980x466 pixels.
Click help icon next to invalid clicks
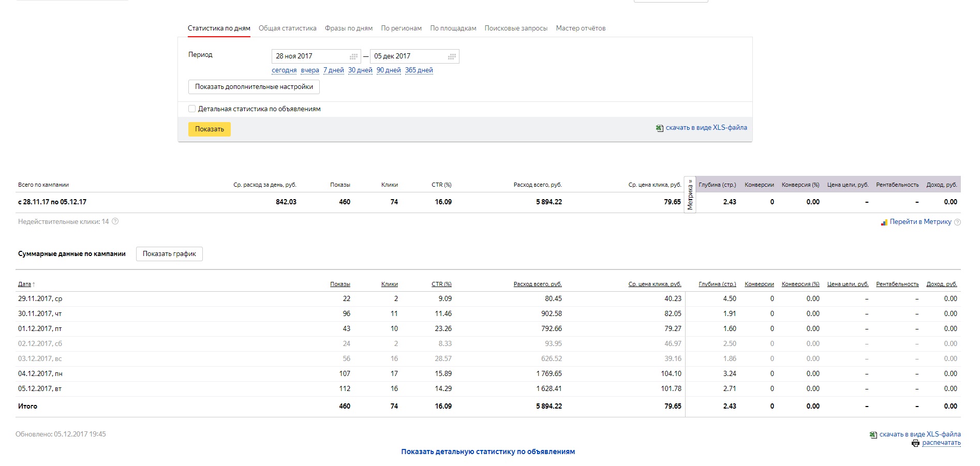115,221
